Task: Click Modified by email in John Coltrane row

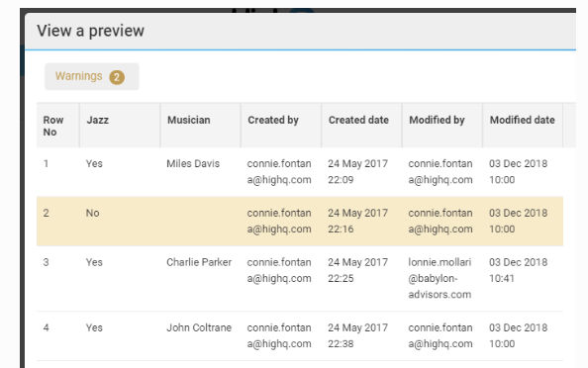Action: click(x=441, y=335)
